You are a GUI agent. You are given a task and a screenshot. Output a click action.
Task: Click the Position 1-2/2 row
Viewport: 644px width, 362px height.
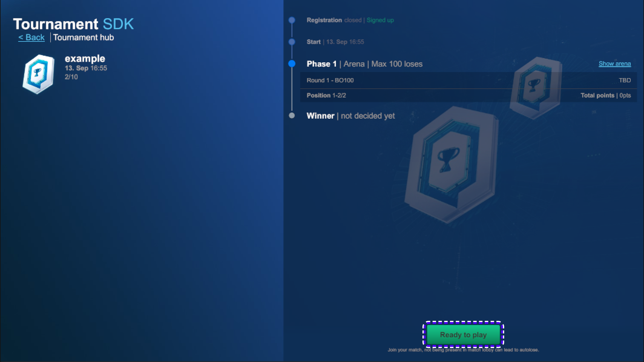click(326, 95)
